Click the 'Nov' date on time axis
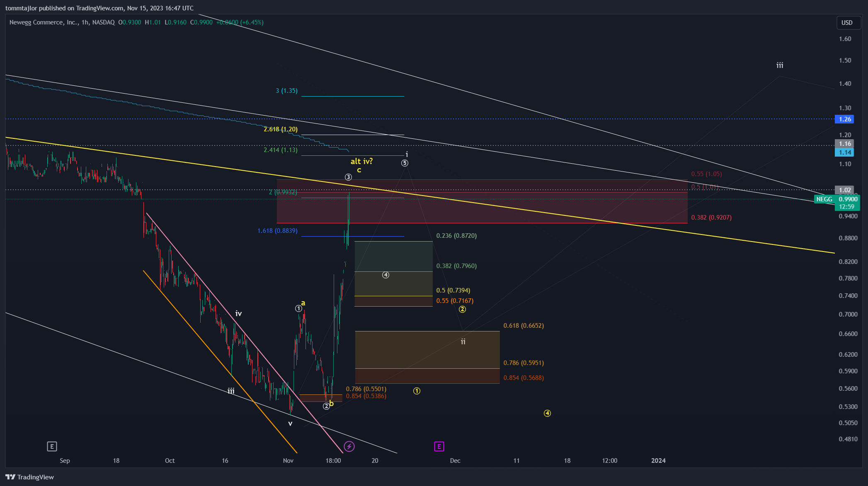Image resolution: width=868 pixels, height=486 pixels. point(288,461)
